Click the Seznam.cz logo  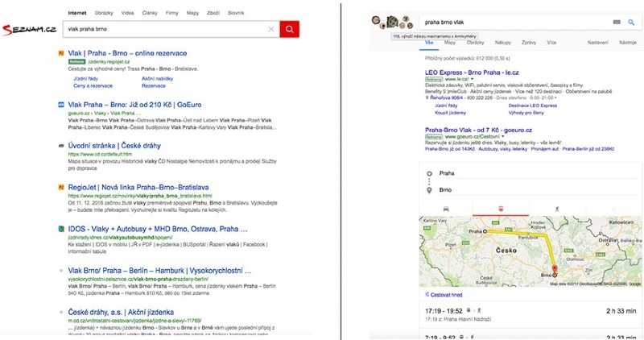(29, 30)
